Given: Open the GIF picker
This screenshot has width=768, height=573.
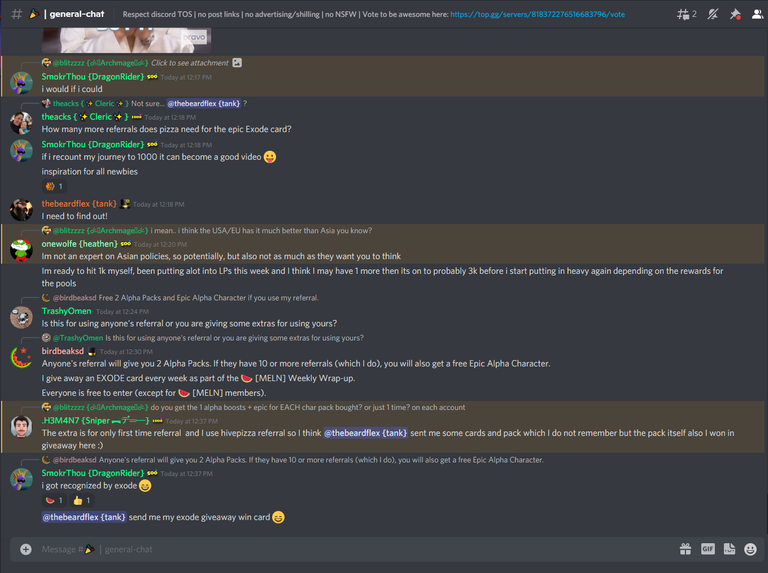Looking at the screenshot, I should tap(708, 549).
